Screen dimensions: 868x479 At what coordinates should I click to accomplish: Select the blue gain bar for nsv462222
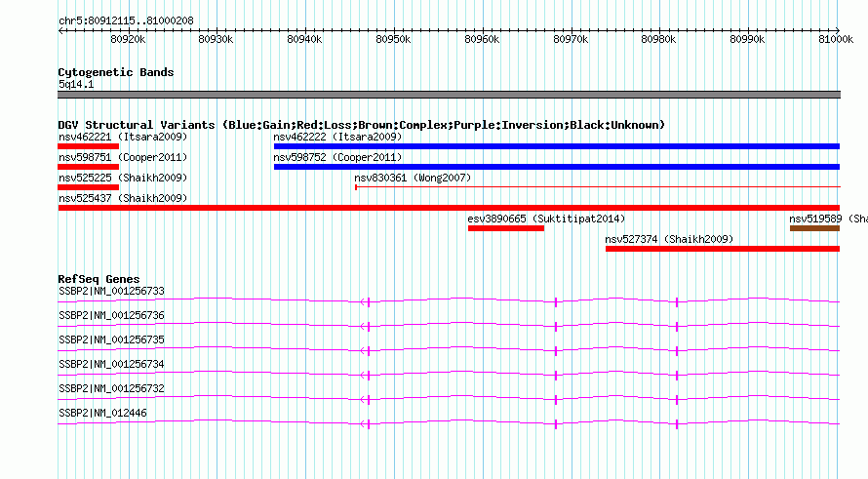[x=557, y=146]
